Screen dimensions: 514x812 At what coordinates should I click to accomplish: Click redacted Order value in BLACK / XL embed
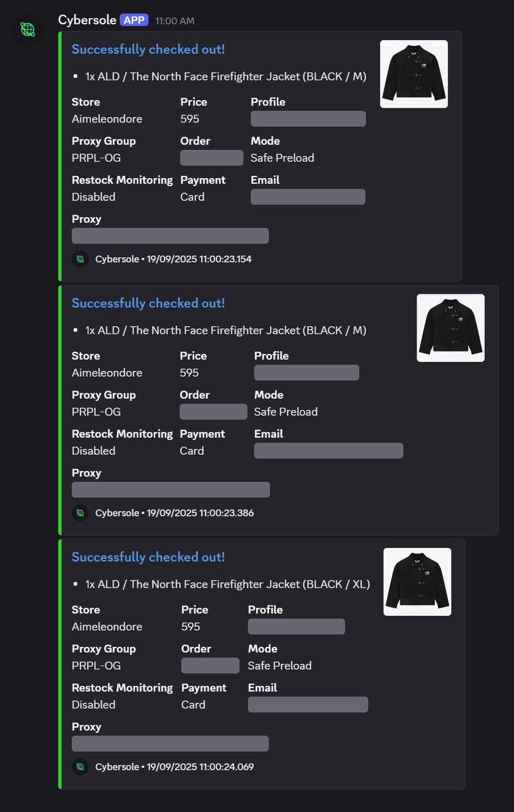[210, 665]
